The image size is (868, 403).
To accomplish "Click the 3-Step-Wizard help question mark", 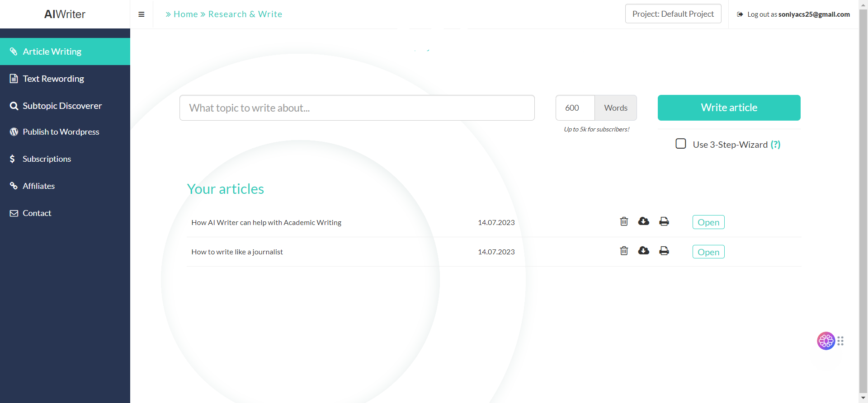I will coord(775,145).
